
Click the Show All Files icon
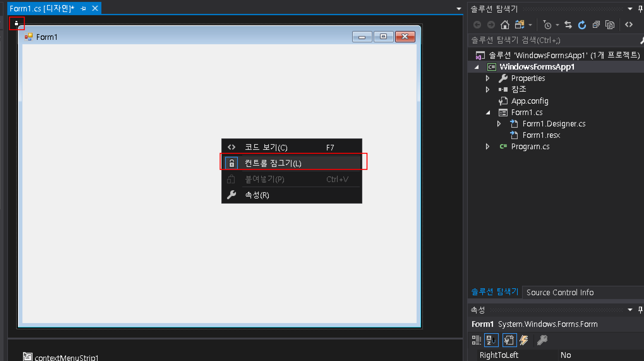pos(610,25)
